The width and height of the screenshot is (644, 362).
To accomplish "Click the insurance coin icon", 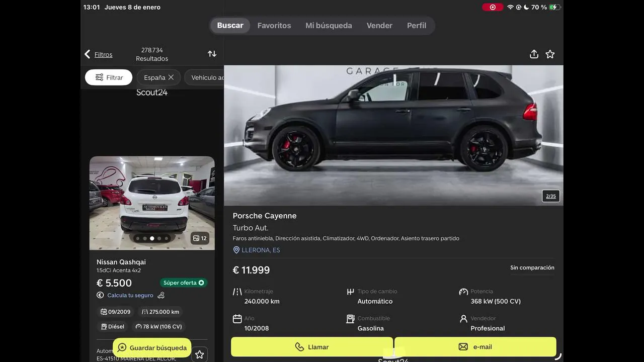I will (x=100, y=295).
